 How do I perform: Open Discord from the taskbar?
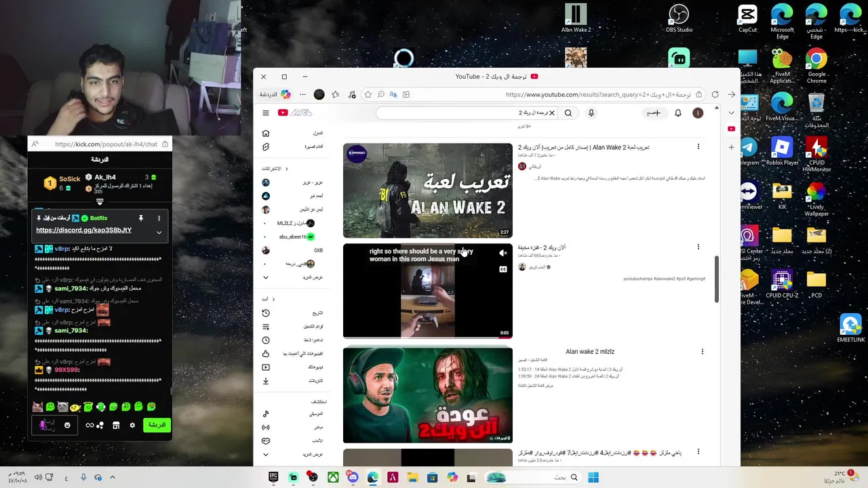353,478
